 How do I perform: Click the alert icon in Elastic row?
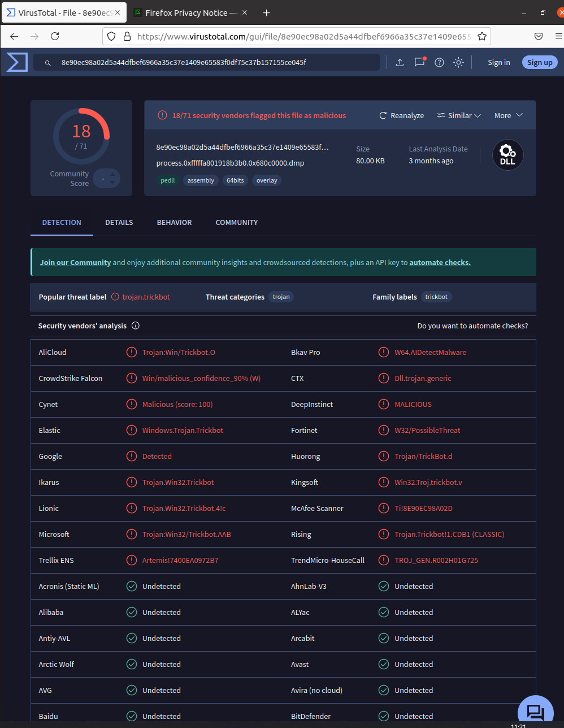tap(132, 430)
